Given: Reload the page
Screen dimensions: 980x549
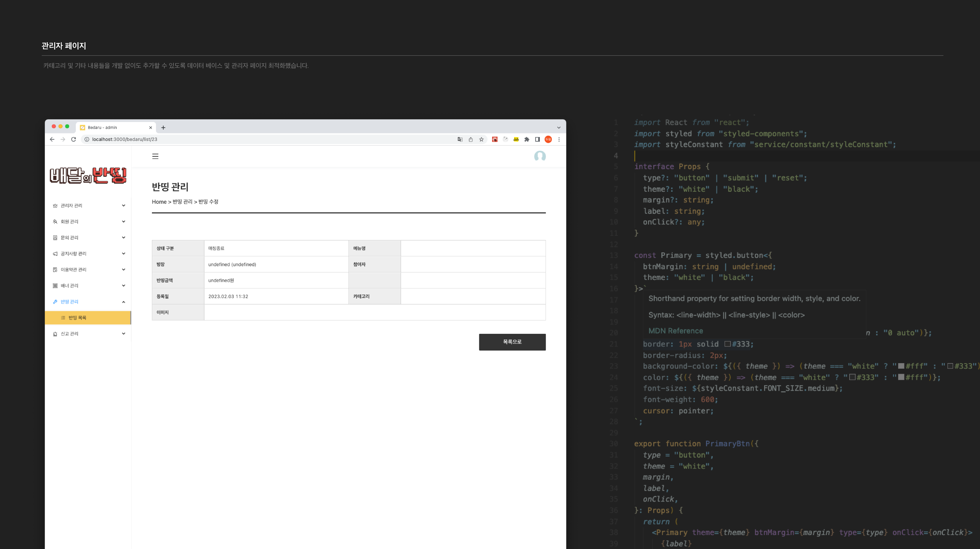Looking at the screenshot, I should click(73, 139).
